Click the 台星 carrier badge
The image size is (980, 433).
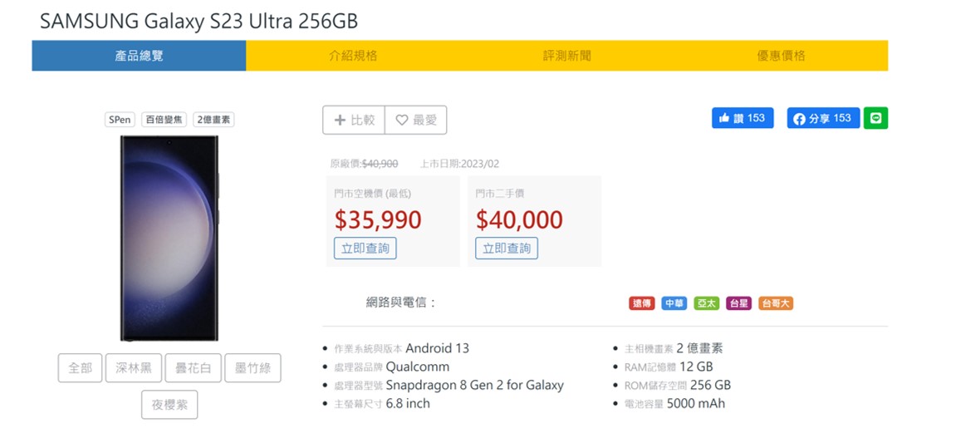[738, 303]
